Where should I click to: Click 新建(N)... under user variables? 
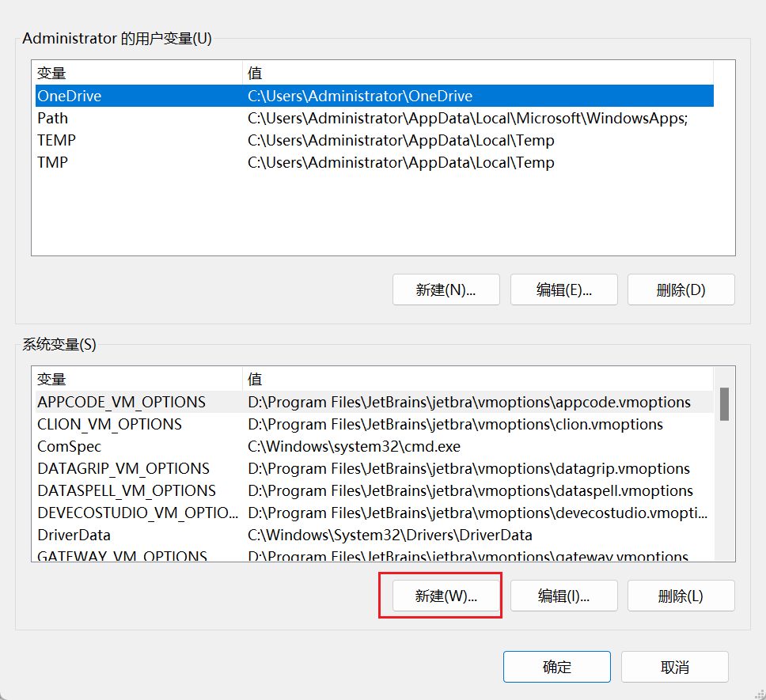[446, 289]
